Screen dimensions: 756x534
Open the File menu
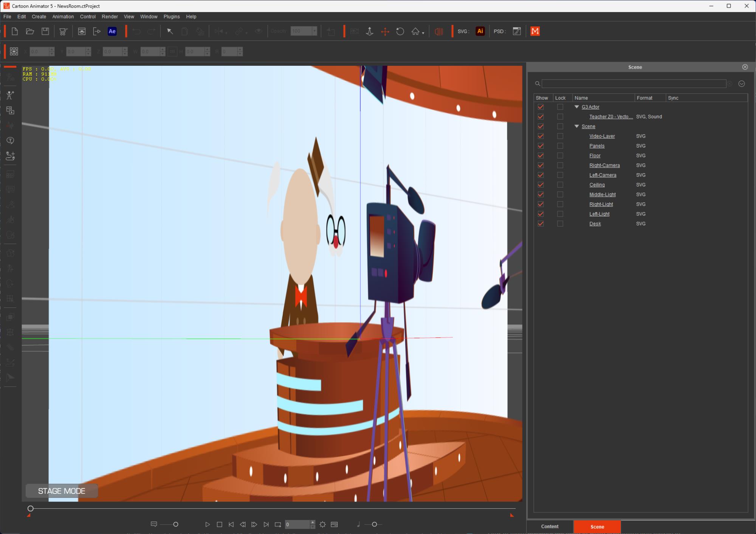tap(7, 17)
